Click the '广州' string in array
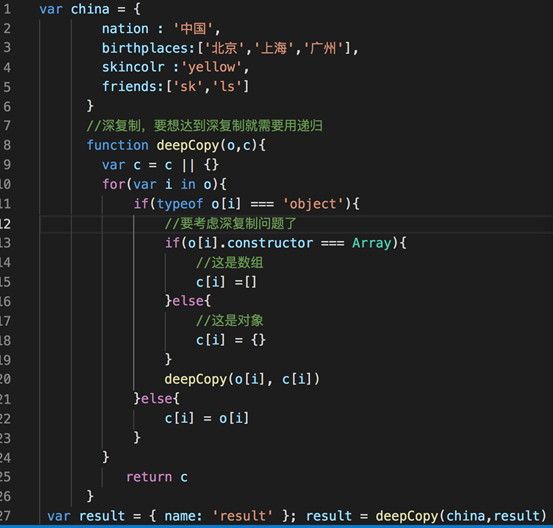 pos(323,48)
